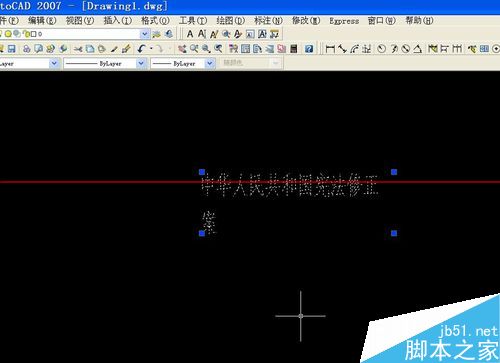Open the 视图(V) menu
500x363 pixels.
coord(80,21)
